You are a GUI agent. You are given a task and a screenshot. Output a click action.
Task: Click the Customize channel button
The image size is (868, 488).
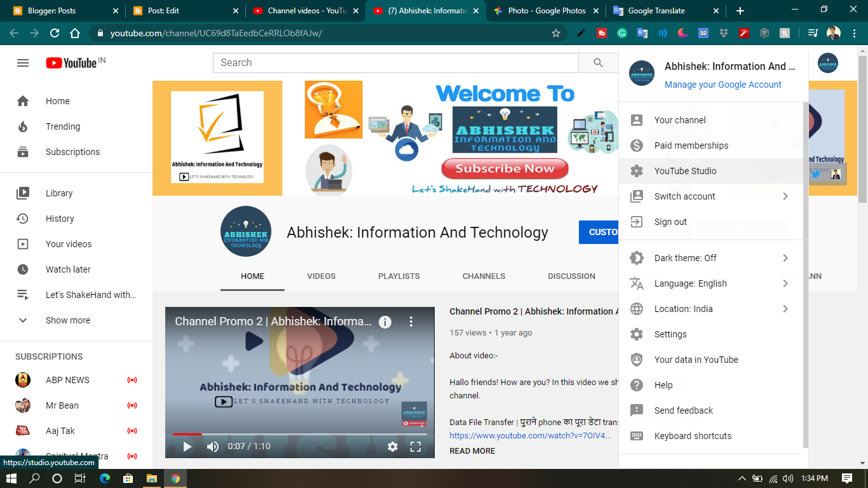tap(599, 233)
